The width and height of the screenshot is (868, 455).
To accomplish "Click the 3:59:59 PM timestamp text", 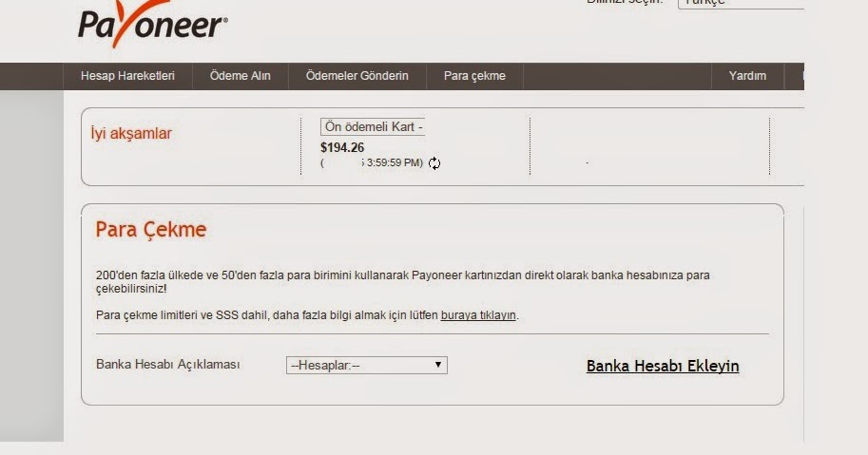I will click(x=395, y=162).
